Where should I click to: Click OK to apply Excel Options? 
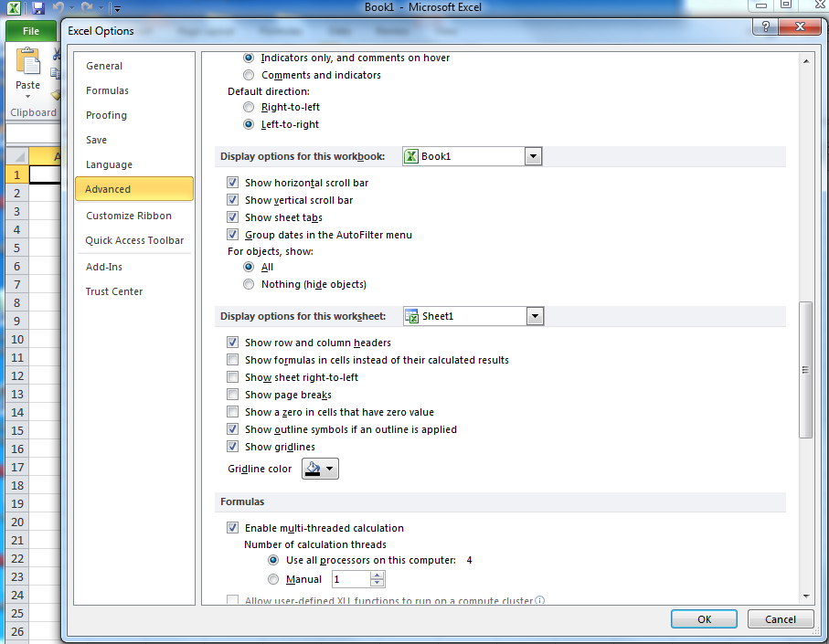704,619
